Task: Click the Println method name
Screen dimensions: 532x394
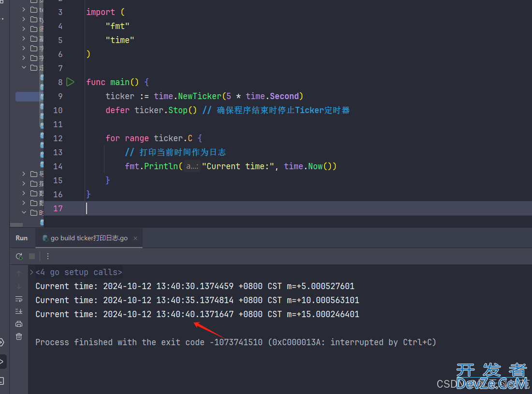Action: point(161,166)
